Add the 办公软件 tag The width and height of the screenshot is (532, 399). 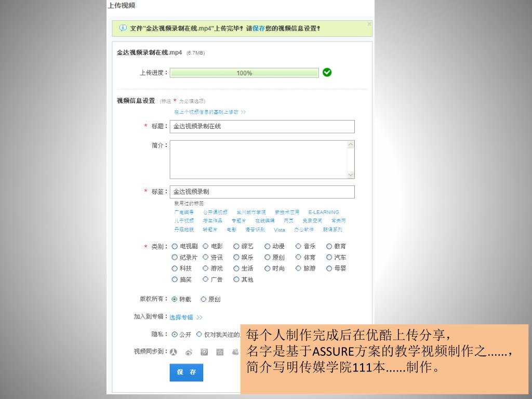304,230
